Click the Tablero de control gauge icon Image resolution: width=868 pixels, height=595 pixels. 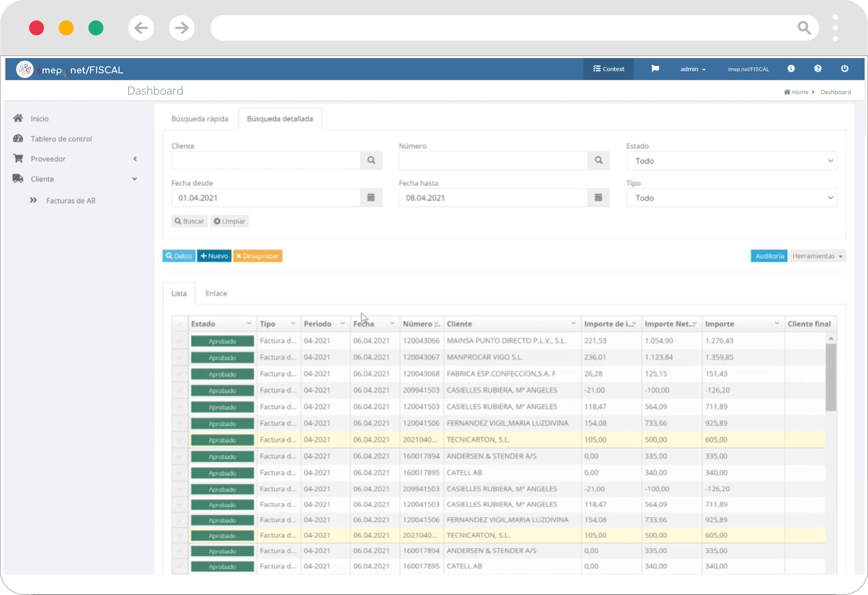pyautogui.click(x=18, y=138)
